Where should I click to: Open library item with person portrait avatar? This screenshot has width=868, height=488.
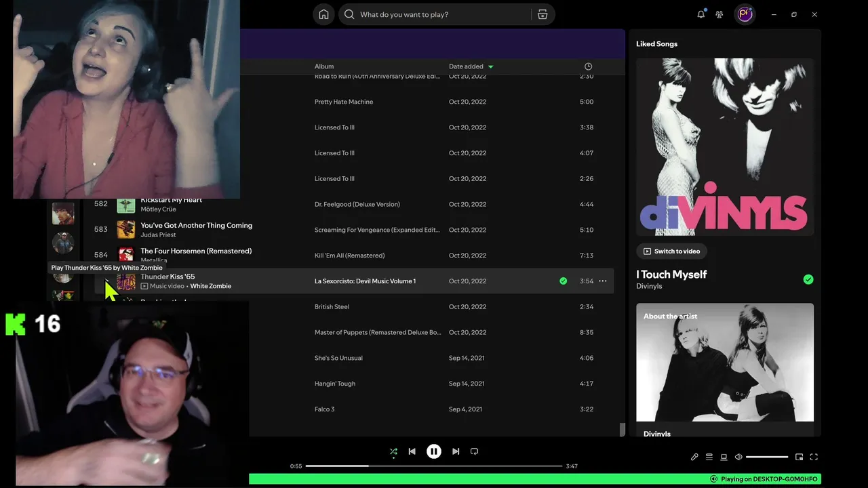tap(63, 213)
